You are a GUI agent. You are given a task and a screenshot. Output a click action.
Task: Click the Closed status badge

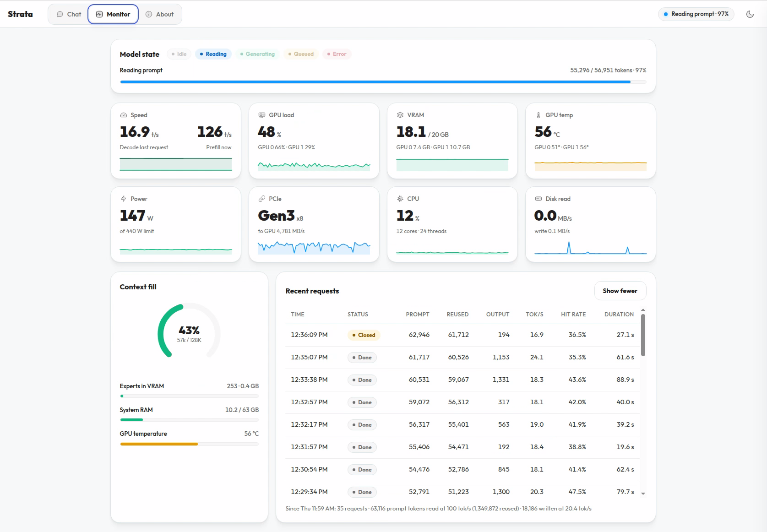click(x=364, y=335)
